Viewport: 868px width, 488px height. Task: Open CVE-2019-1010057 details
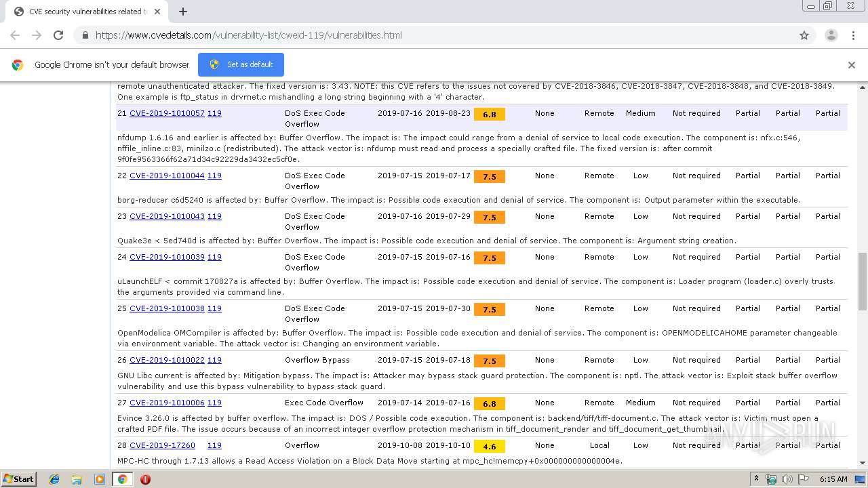pyautogui.click(x=167, y=113)
